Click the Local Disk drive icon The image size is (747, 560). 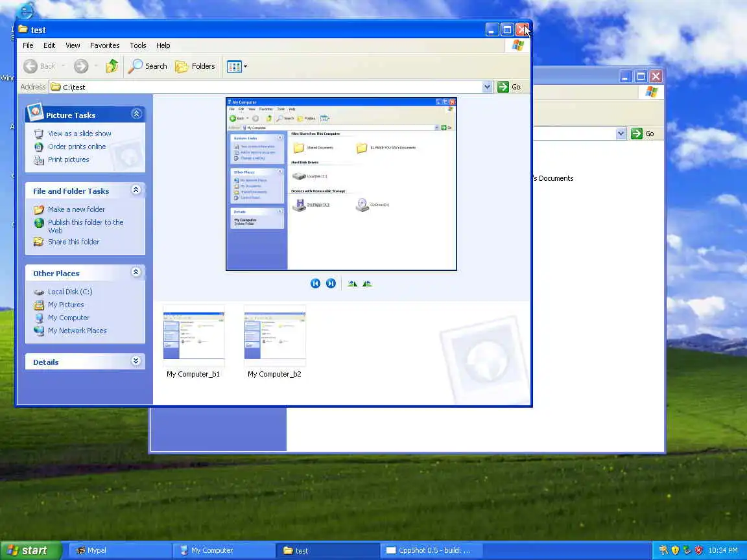click(x=39, y=292)
